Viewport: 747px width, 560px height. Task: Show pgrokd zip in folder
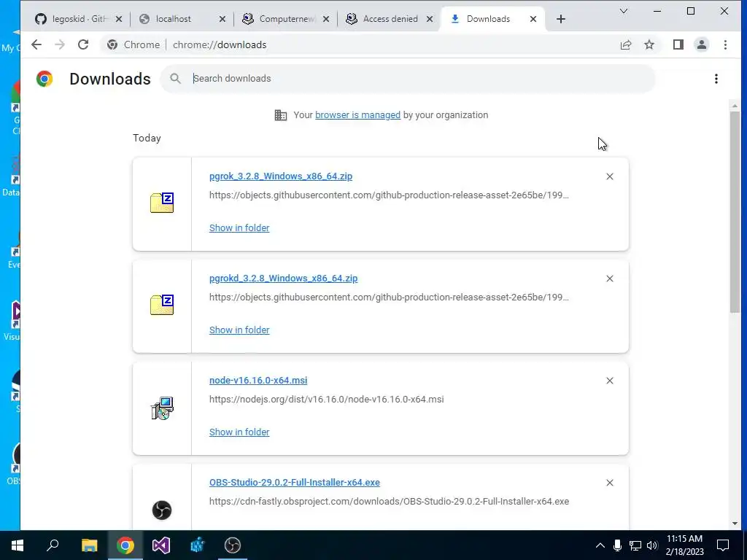click(x=239, y=330)
